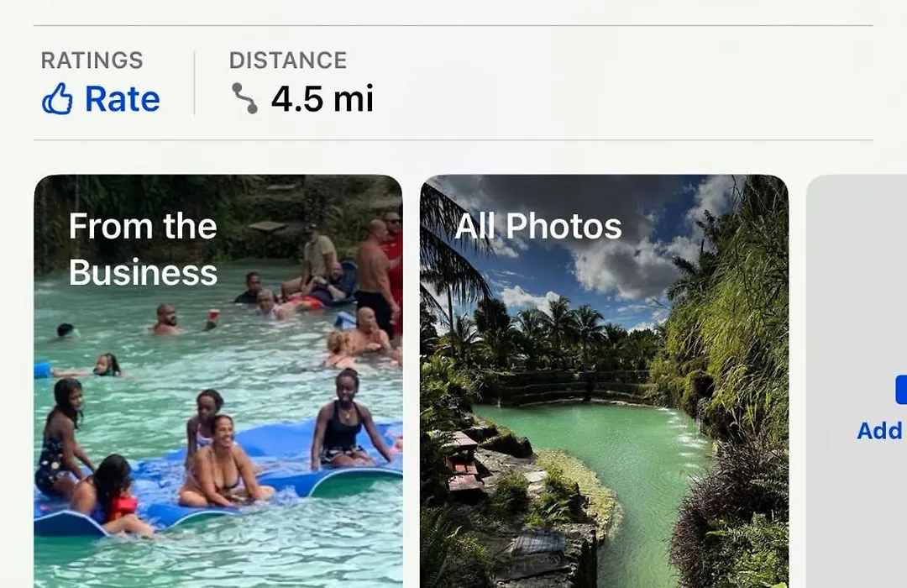Open the From the Business photo card

pos(218,381)
